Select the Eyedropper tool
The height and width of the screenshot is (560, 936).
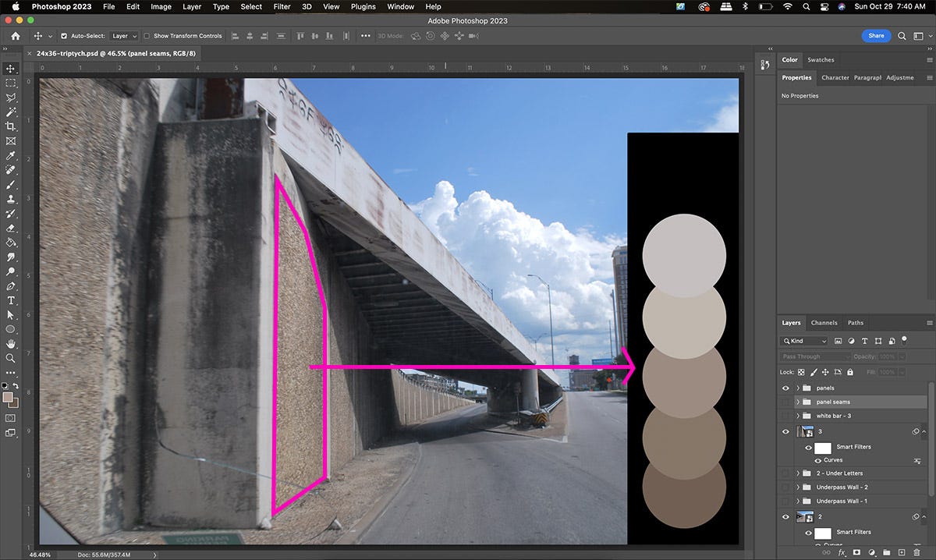[x=11, y=156]
